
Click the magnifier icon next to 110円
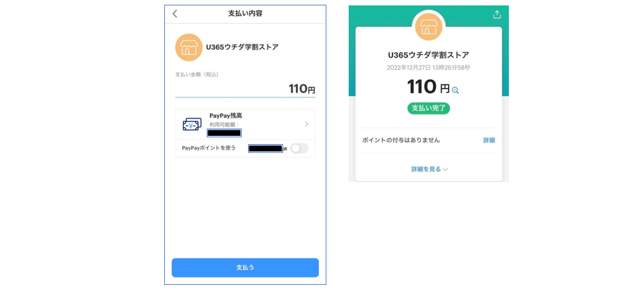pos(455,90)
